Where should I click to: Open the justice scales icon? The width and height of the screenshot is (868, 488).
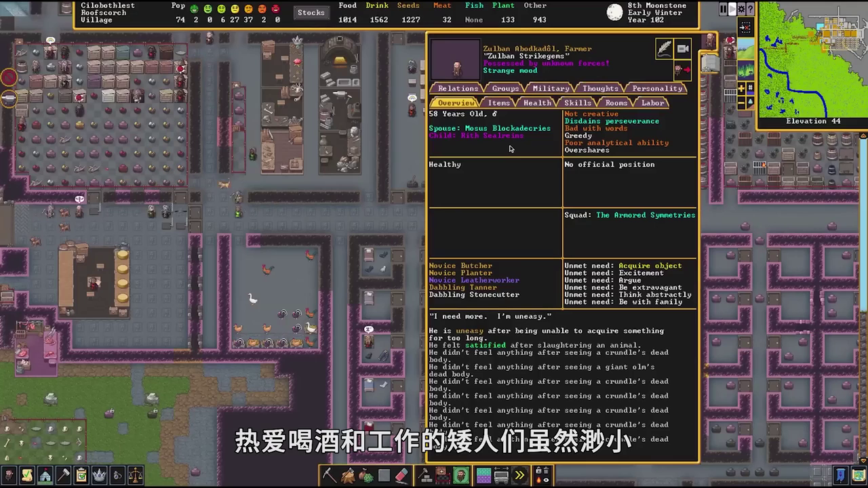point(135,475)
